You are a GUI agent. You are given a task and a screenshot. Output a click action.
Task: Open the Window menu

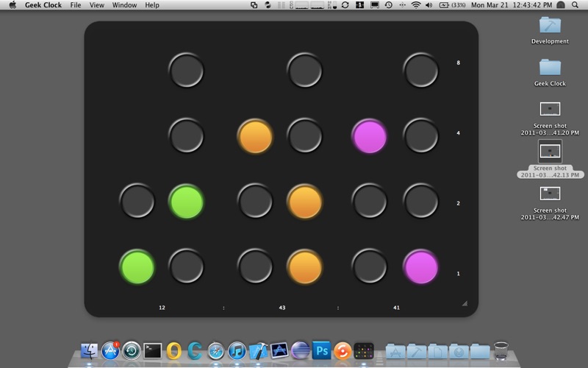[x=124, y=5]
